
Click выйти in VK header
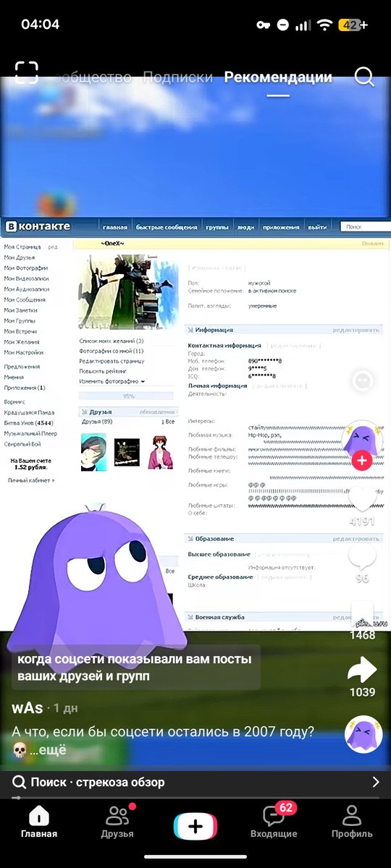pos(317,227)
